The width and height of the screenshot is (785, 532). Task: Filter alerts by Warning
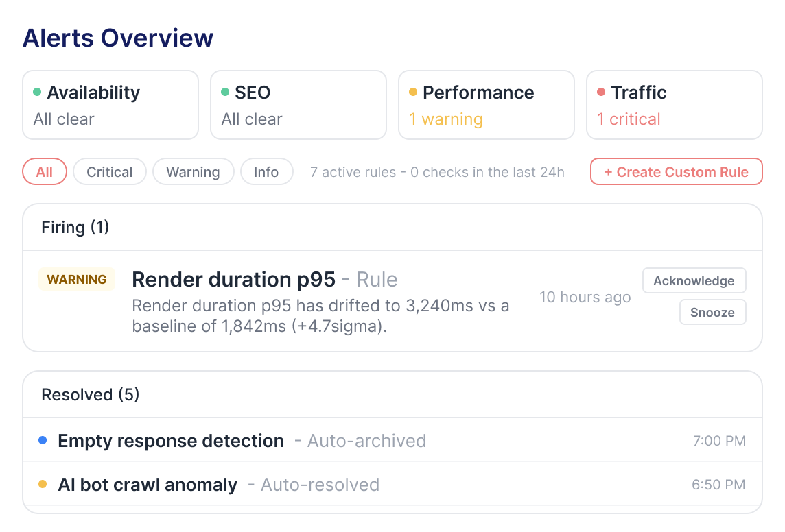pyautogui.click(x=194, y=171)
